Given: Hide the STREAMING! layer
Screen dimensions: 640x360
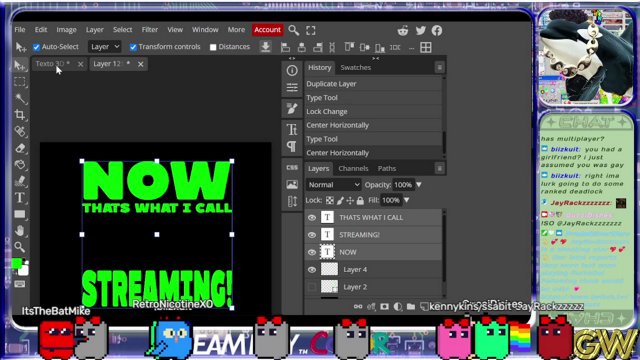Looking at the screenshot, I should click(312, 235).
